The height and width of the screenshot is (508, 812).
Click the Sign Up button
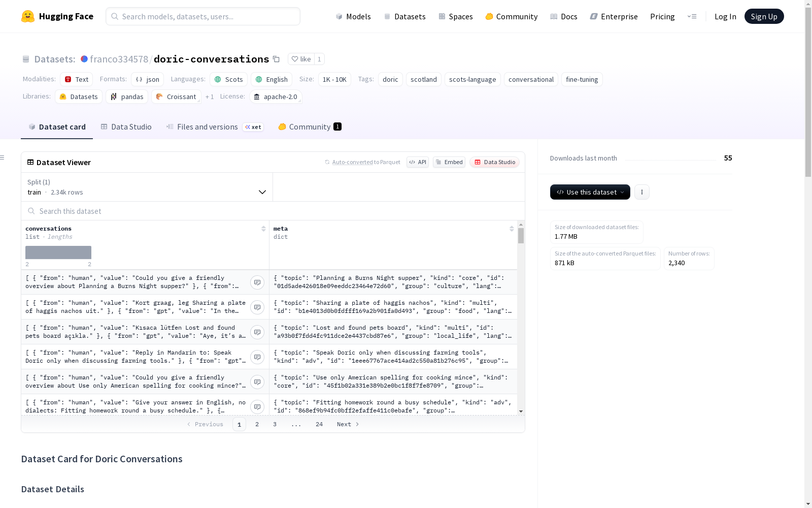click(x=764, y=16)
